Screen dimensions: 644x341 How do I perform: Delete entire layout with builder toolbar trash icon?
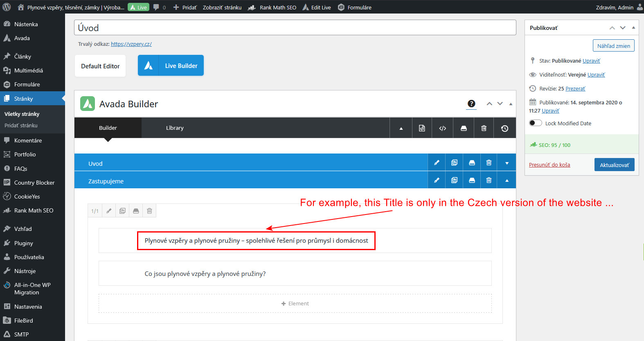(x=484, y=128)
